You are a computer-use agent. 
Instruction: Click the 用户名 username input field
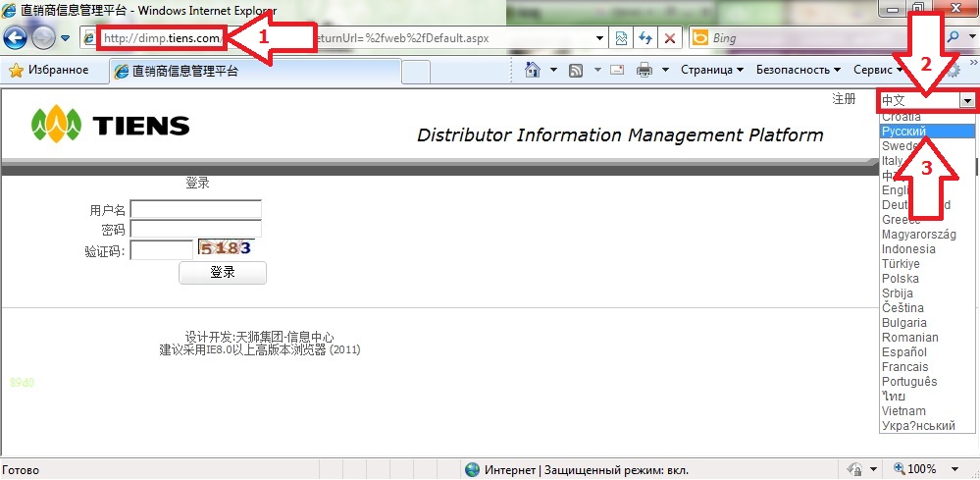195,209
